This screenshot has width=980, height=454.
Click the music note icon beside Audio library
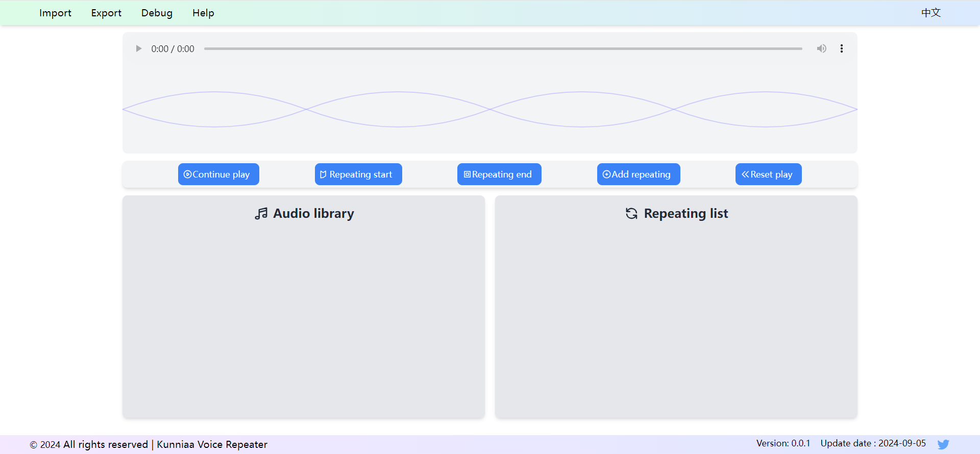261,214
